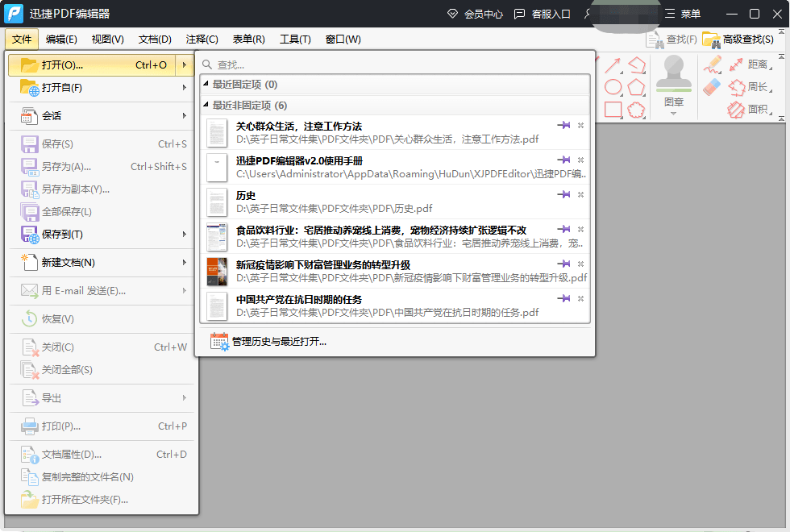Click the 关闭(C) document icon
Image resolution: width=790 pixels, height=532 pixels.
point(29,347)
